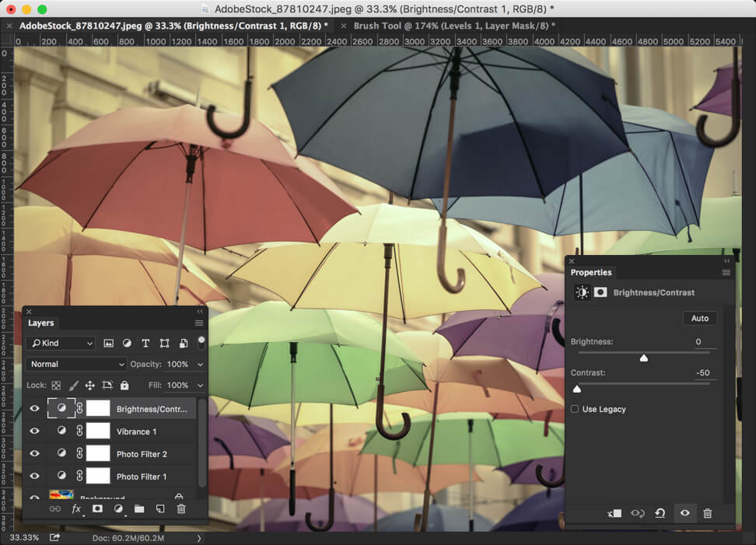Clip adjustment to layer below icon
Screen dimensions: 756x545
click(614, 514)
